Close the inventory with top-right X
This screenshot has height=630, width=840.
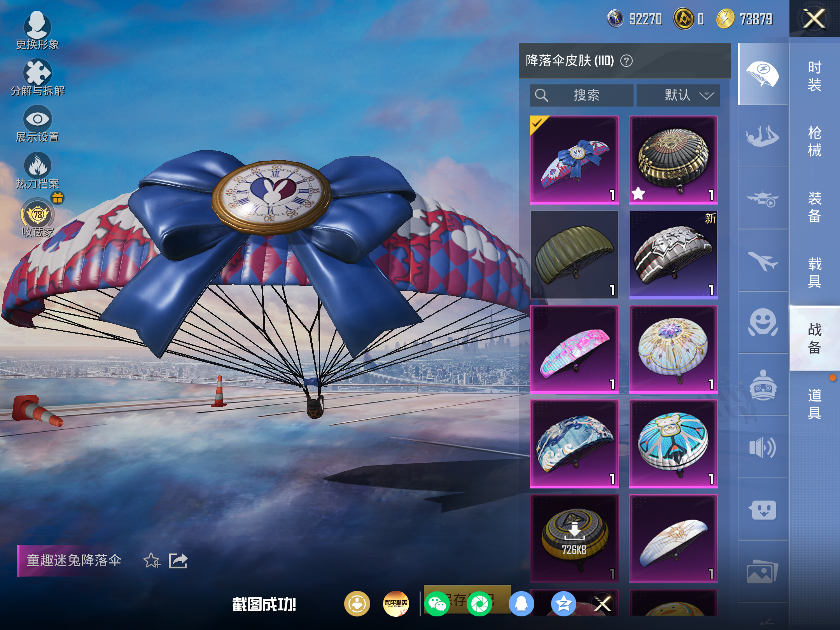814,19
